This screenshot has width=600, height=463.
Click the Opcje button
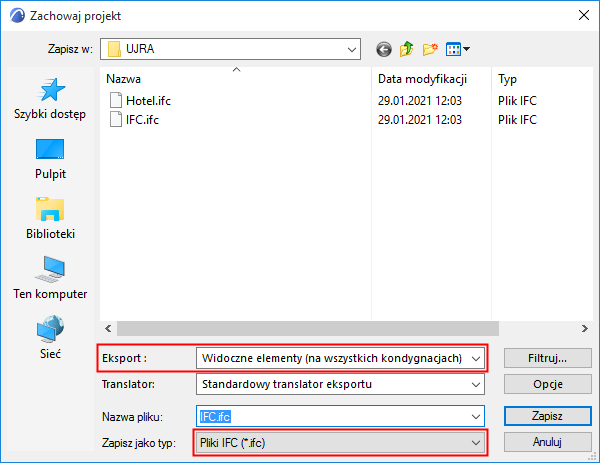pyautogui.click(x=548, y=384)
